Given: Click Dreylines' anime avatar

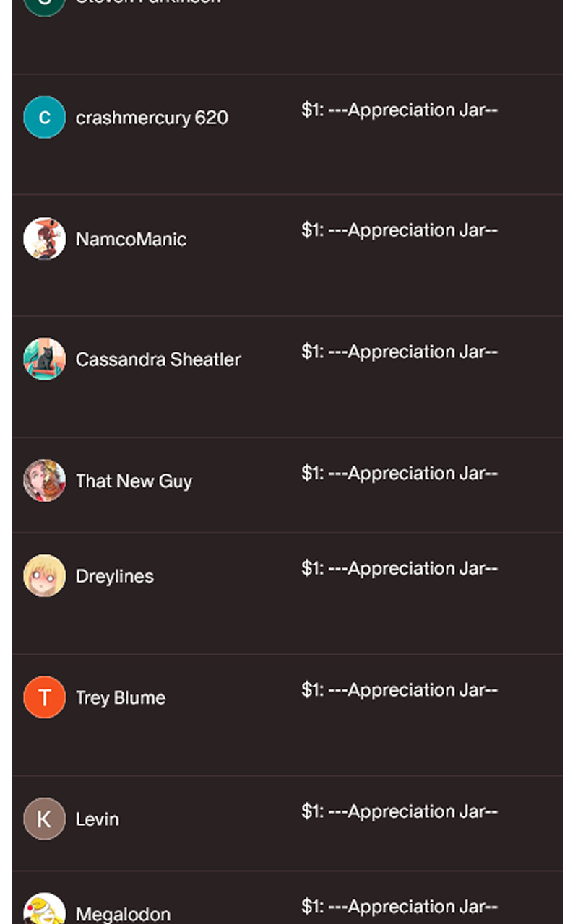Looking at the screenshot, I should (x=44, y=575).
